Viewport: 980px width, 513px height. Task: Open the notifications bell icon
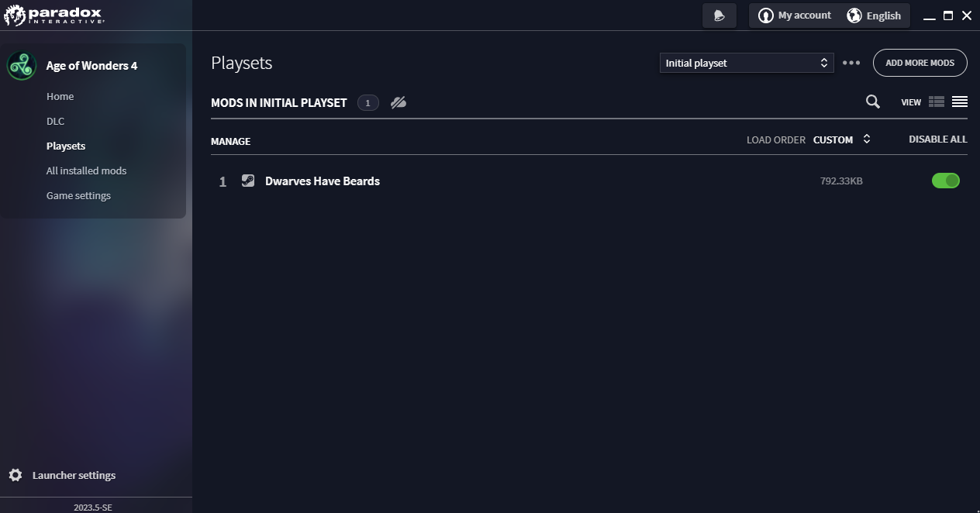[x=719, y=15]
